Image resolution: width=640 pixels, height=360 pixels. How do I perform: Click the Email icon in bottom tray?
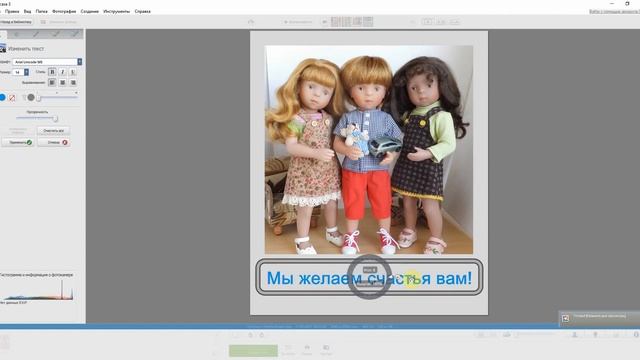[288, 349]
